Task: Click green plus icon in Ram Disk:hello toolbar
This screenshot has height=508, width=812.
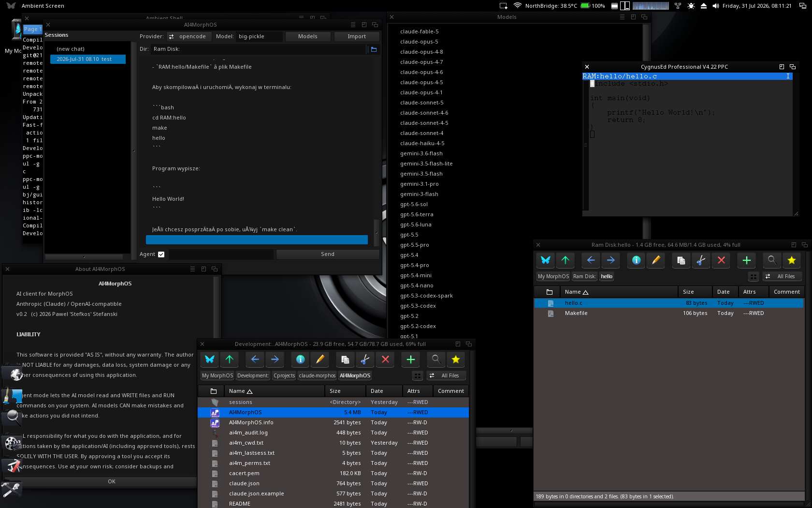Action: click(x=746, y=260)
